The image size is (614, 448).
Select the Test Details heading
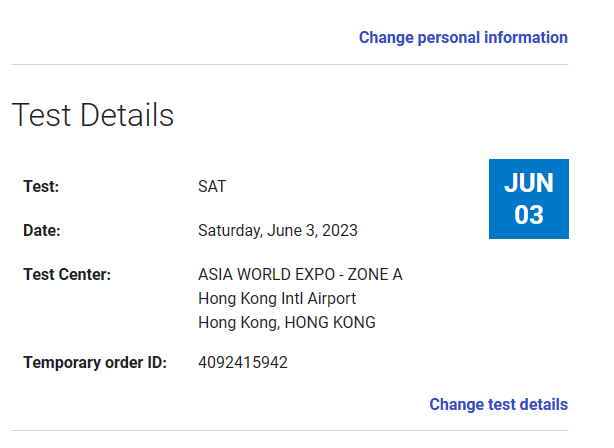click(x=93, y=115)
